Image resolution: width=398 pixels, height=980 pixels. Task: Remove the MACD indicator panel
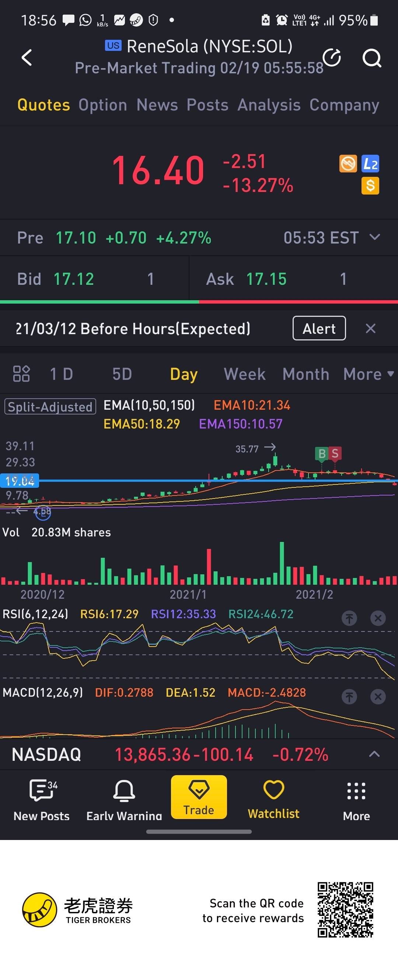point(378,697)
